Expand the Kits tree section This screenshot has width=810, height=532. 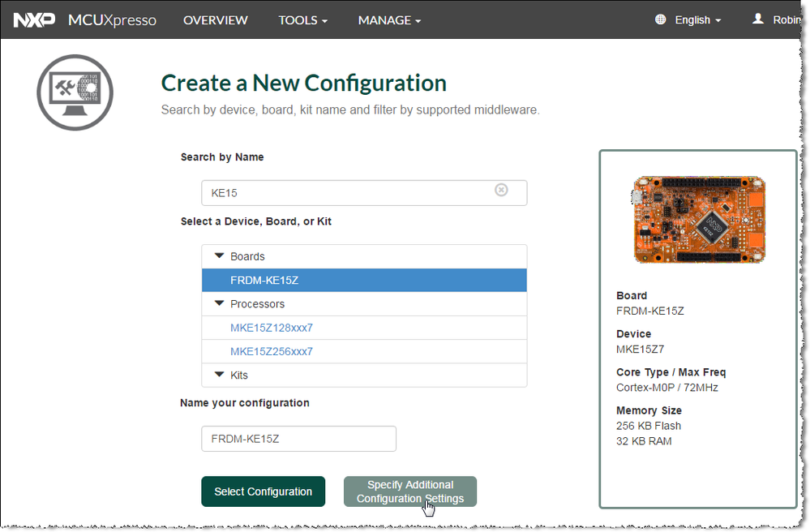[219, 375]
